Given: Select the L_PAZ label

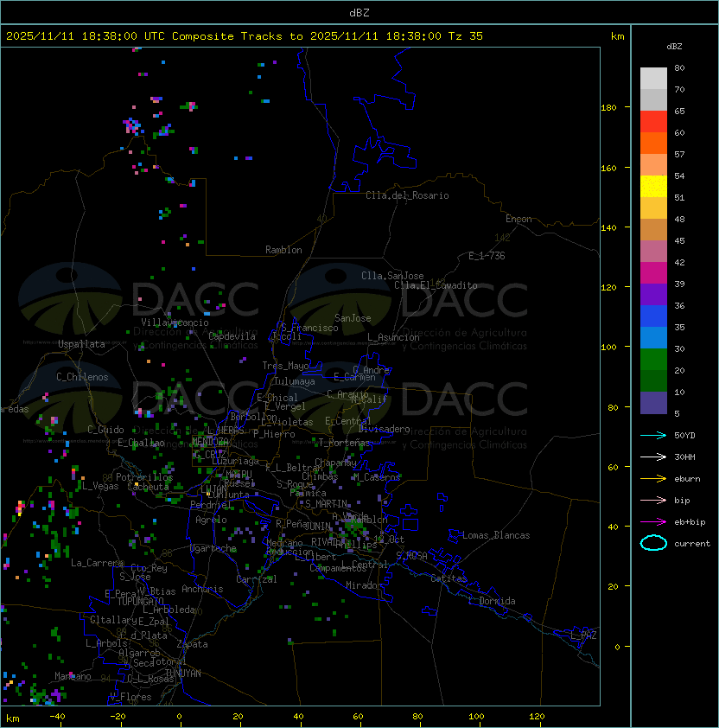Looking at the screenshot, I should (x=583, y=635).
